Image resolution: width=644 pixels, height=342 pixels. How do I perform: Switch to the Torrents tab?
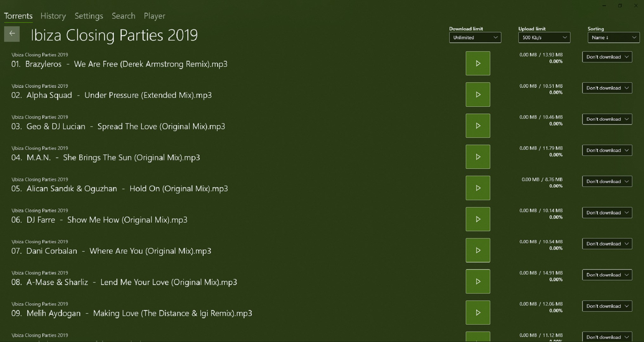(x=18, y=16)
